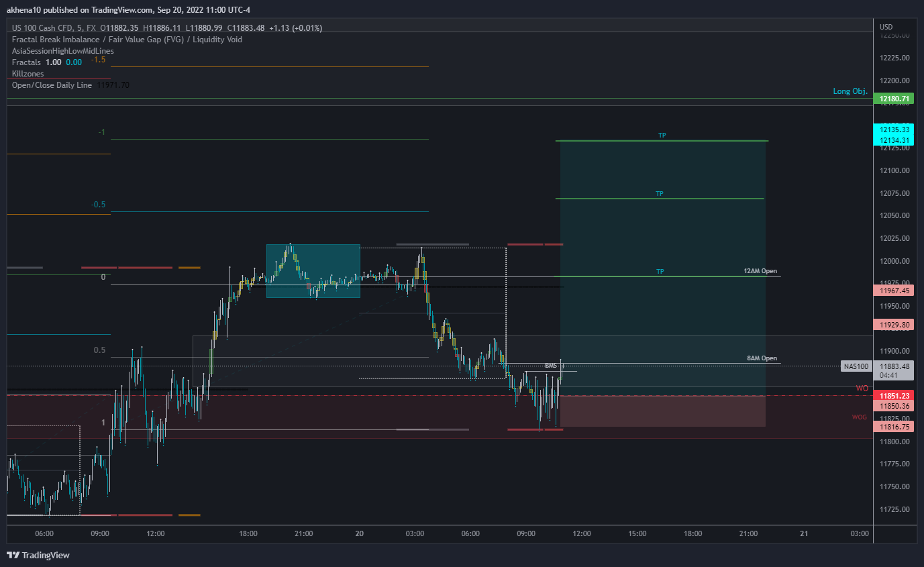The height and width of the screenshot is (567, 924).
Task: Click the cyan 12135.33 price tag
Action: [x=894, y=130]
